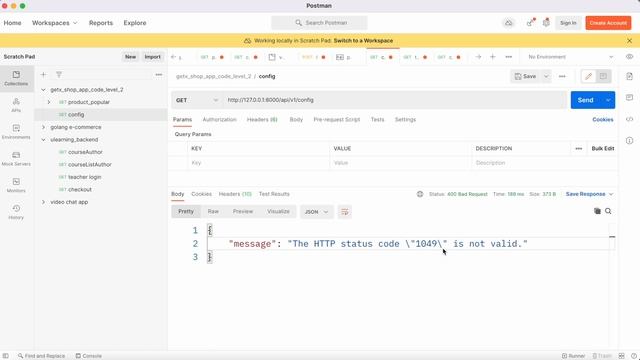The height and width of the screenshot is (360, 640).
Task: Click the comment mode icon beside pencil
Action: [603, 76]
